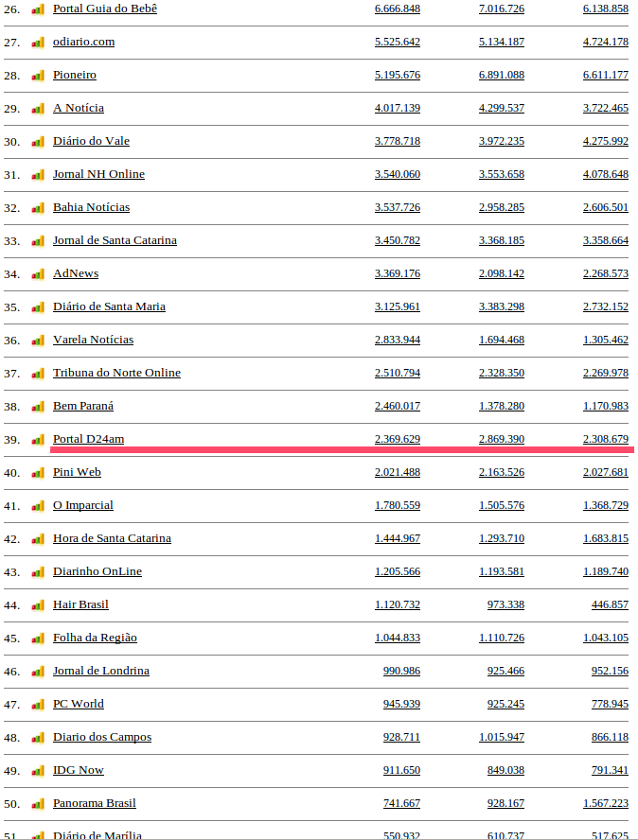
Task: Open the Diário do Vale link
Action: 91,141
